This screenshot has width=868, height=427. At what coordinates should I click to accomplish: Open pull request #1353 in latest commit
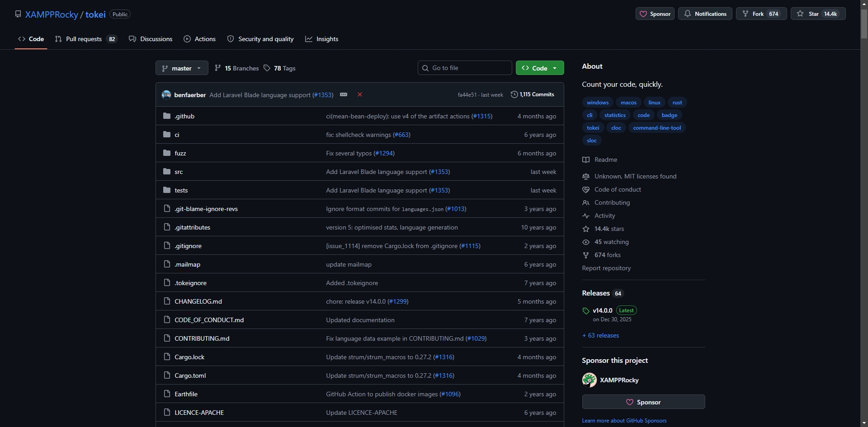(x=323, y=95)
